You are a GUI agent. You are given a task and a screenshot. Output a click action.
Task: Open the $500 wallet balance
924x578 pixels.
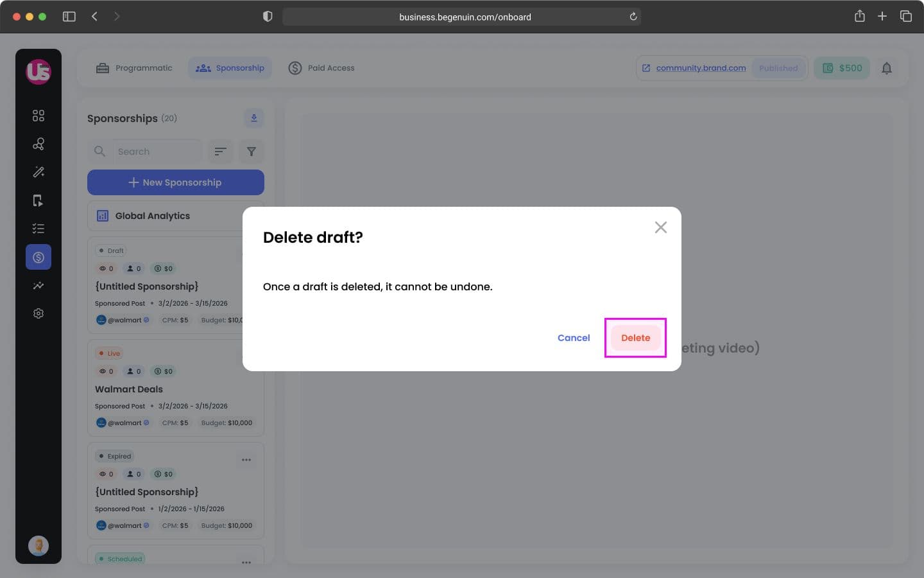click(x=842, y=68)
